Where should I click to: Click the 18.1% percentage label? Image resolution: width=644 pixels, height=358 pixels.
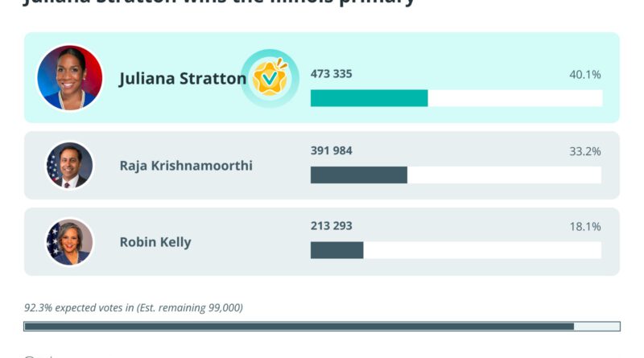(585, 227)
